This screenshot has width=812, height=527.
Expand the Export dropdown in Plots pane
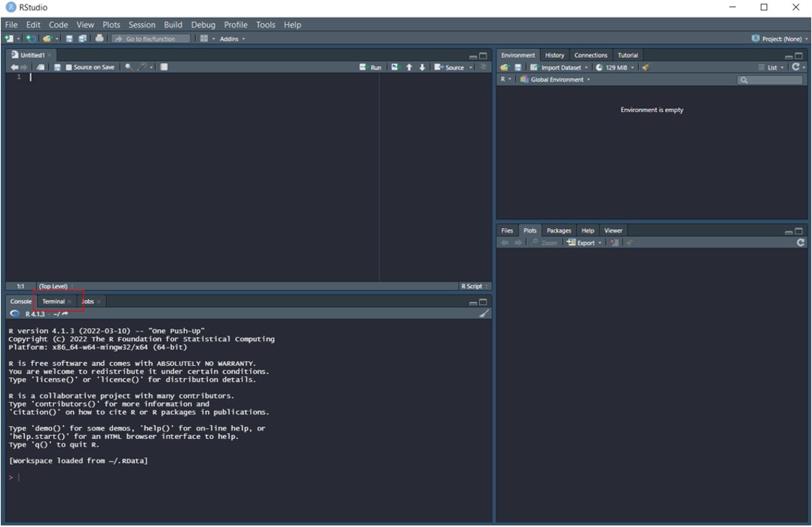pyautogui.click(x=585, y=242)
